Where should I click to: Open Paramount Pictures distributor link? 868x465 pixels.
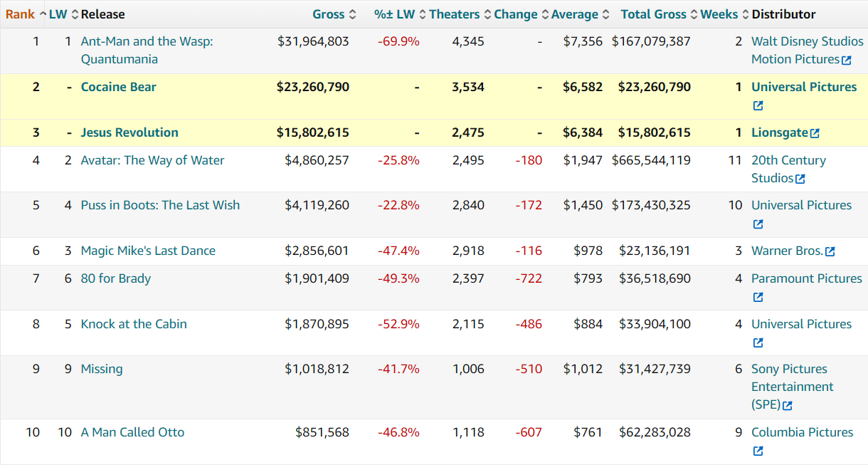coord(807,278)
